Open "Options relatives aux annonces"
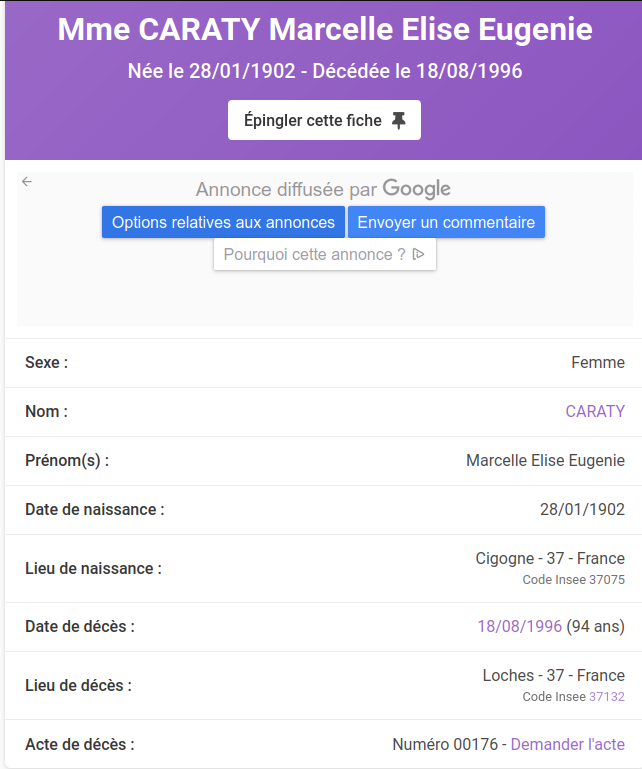The height and width of the screenshot is (769, 642). (x=223, y=222)
